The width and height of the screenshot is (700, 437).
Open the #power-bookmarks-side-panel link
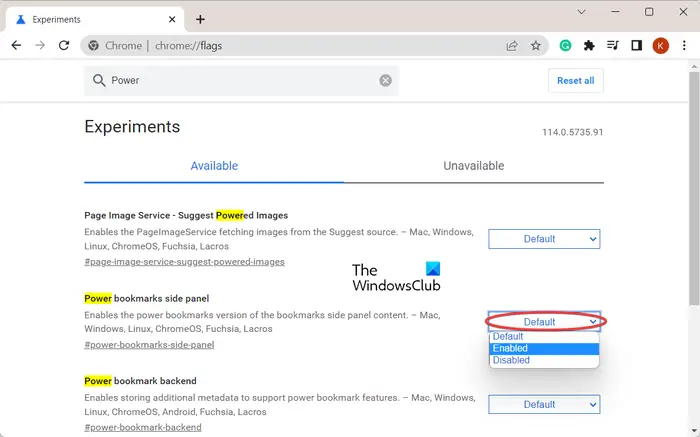149,345
